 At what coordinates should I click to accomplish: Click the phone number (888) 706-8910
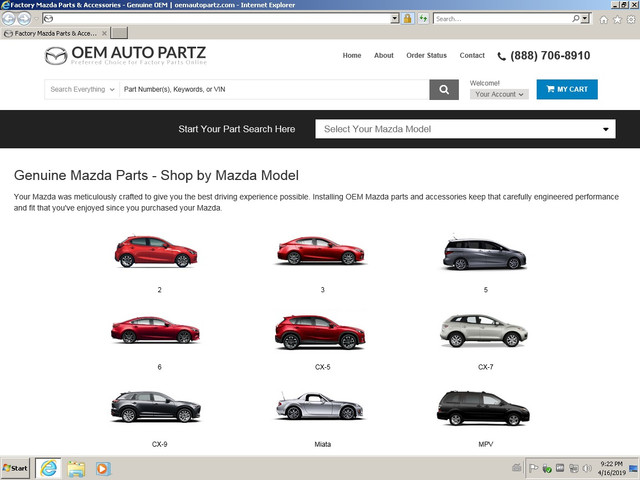[x=550, y=56]
